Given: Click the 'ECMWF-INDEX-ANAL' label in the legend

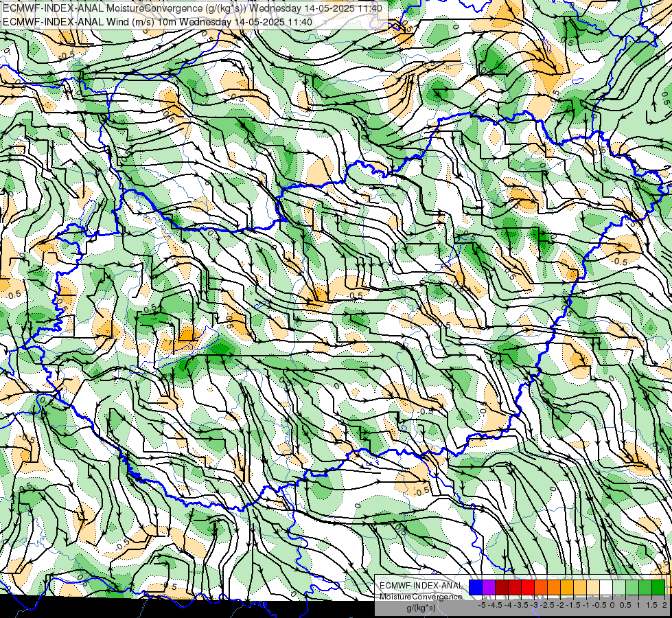Looking at the screenshot, I should tap(421, 586).
